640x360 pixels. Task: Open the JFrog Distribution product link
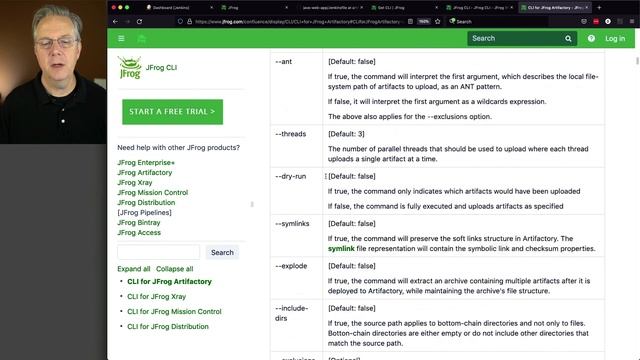point(146,202)
